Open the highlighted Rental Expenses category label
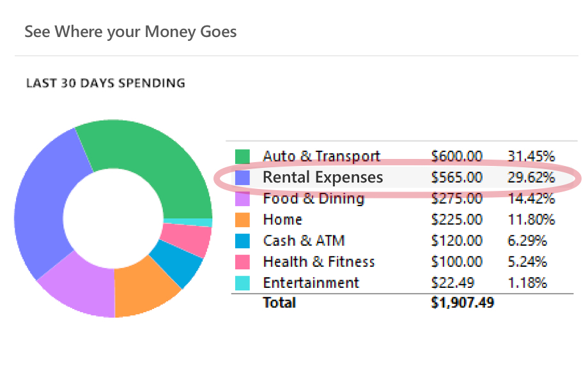 [x=323, y=177]
